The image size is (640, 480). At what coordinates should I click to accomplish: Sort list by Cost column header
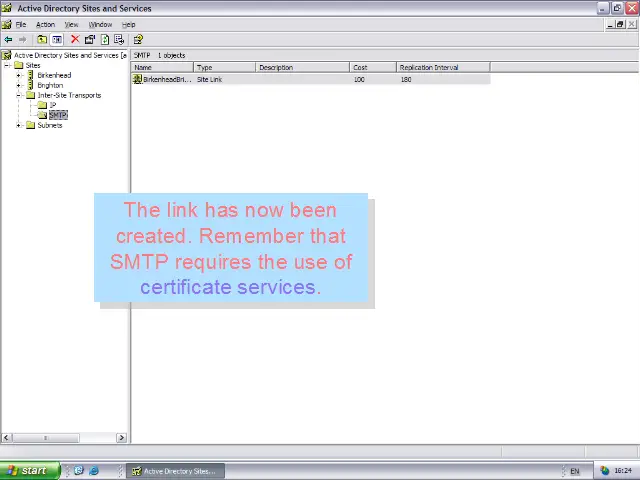click(373, 67)
